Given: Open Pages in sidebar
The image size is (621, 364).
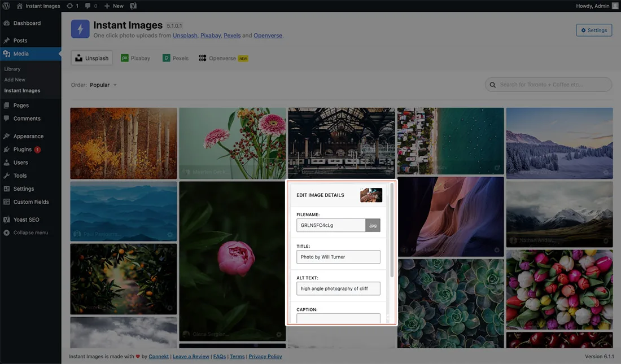Looking at the screenshot, I should (30, 106).
